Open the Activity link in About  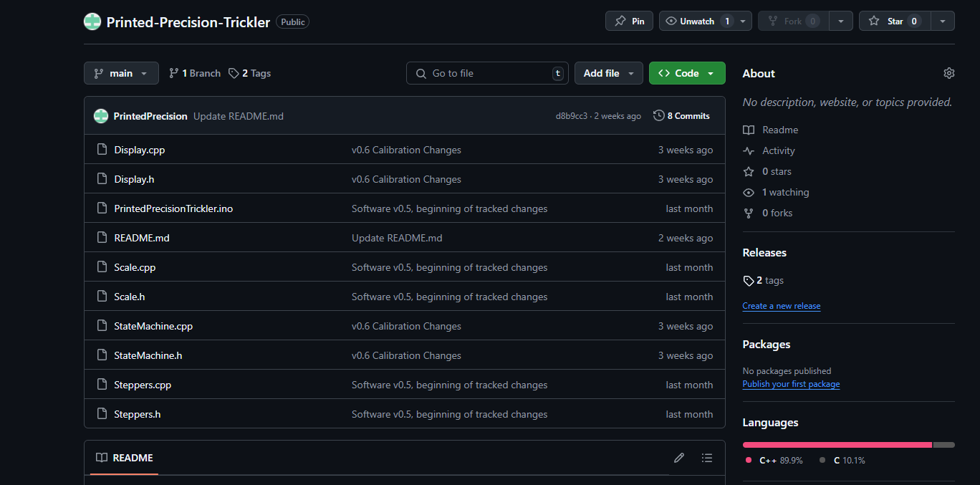coord(778,150)
